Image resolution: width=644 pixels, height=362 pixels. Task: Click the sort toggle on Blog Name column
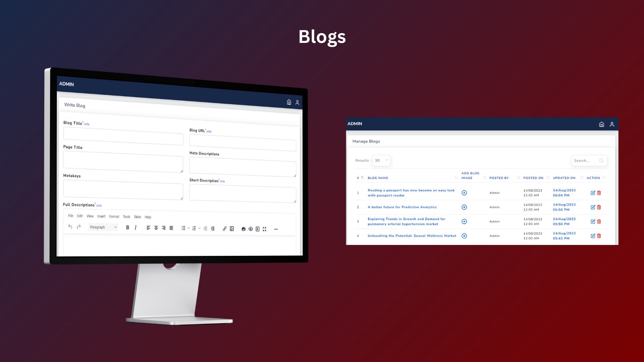tap(455, 177)
